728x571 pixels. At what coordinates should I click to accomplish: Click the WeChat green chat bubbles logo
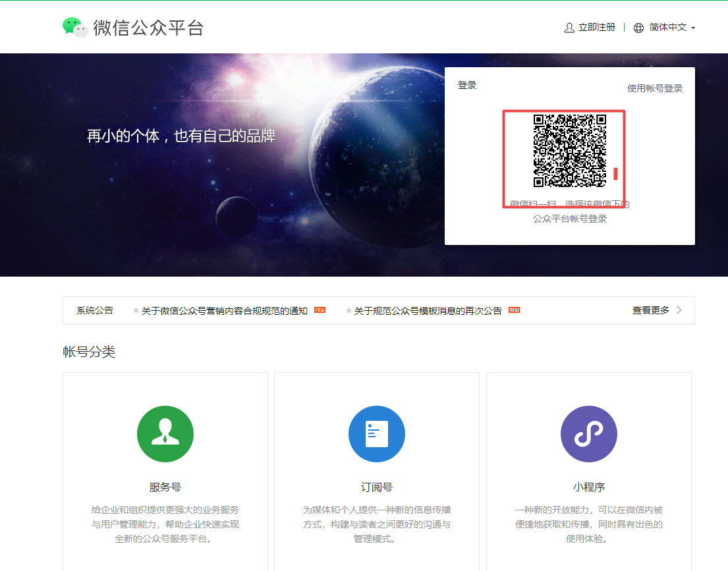pyautogui.click(x=75, y=28)
